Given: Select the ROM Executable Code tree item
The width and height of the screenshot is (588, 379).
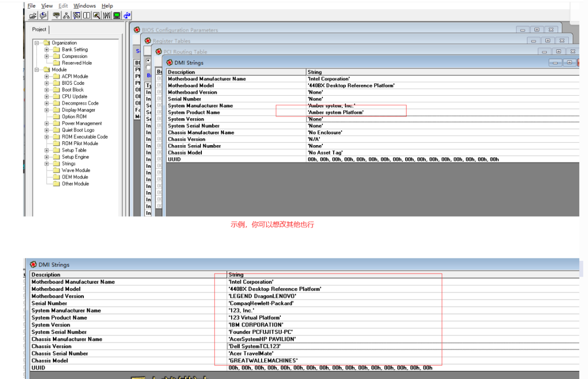Looking at the screenshot, I should coord(85,137).
